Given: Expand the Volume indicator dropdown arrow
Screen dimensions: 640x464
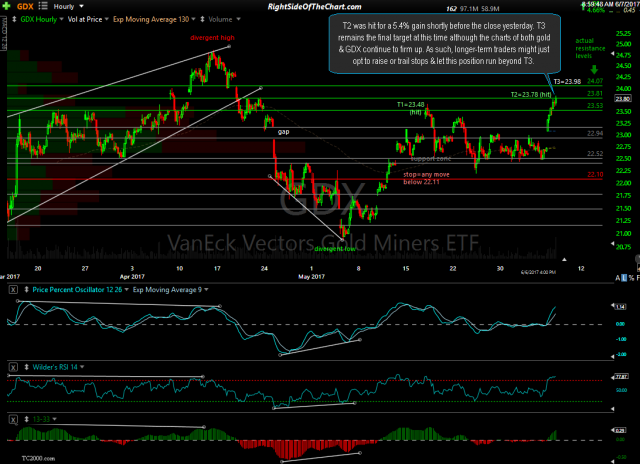Looking at the screenshot, I should coord(238,19).
